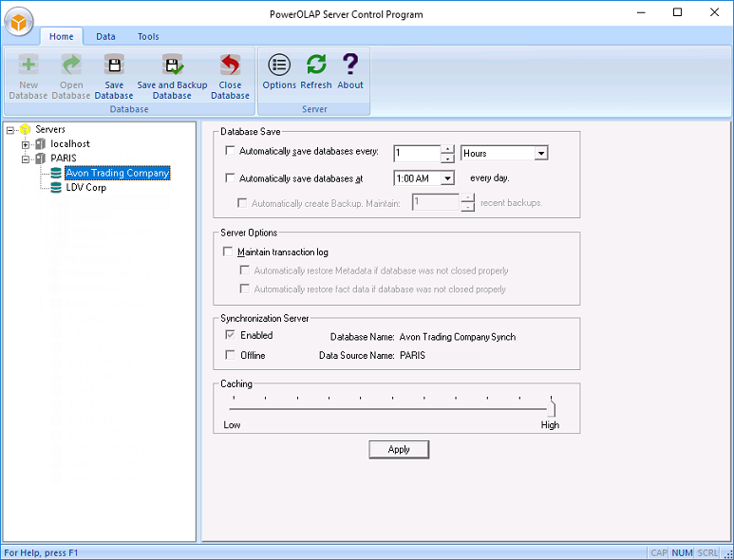
Task: Collapse the PARIS server node
Action: click(26, 159)
